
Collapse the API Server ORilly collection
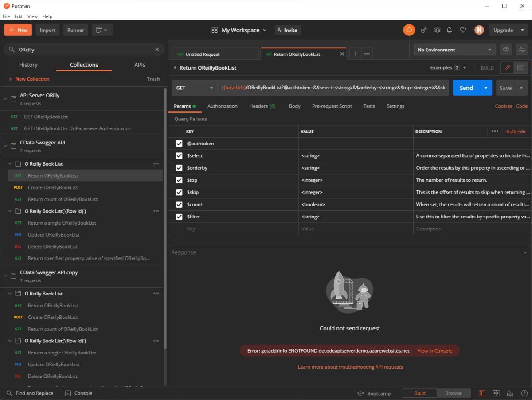[5, 99]
